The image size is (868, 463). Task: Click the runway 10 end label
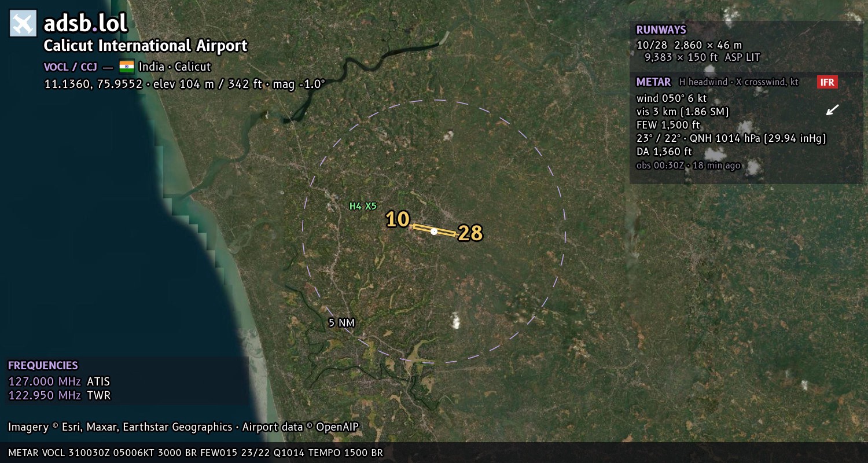[x=398, y=219]
